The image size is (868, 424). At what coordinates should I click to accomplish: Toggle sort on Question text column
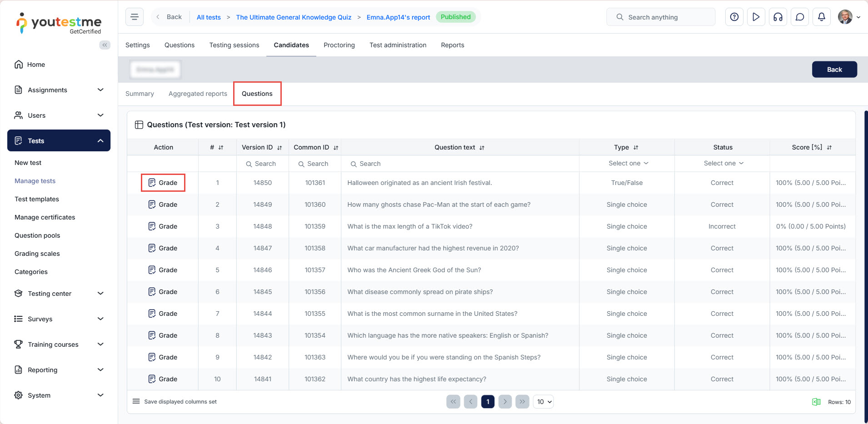tap(482, 148)
